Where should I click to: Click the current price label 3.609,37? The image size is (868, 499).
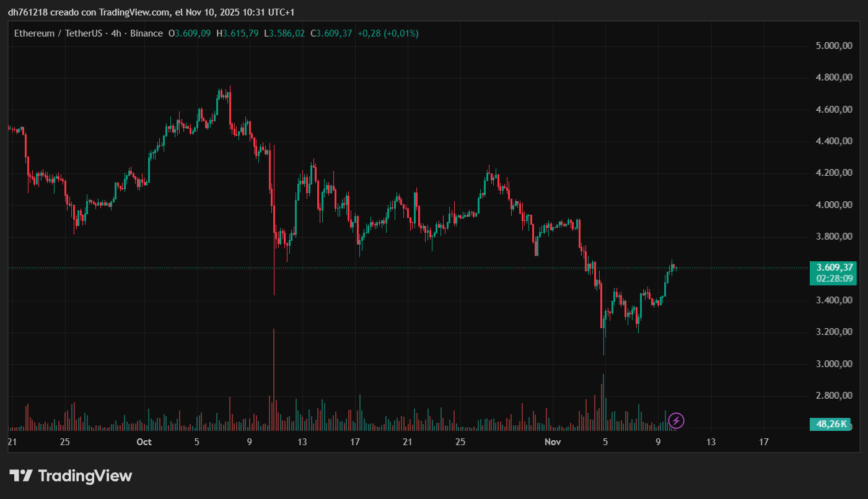tap(833, 267)
